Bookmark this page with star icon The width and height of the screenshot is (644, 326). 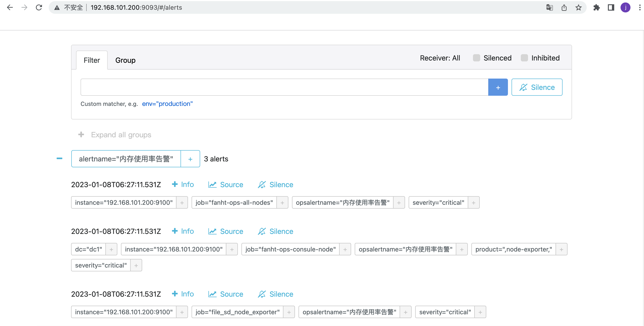click(579, 7)
